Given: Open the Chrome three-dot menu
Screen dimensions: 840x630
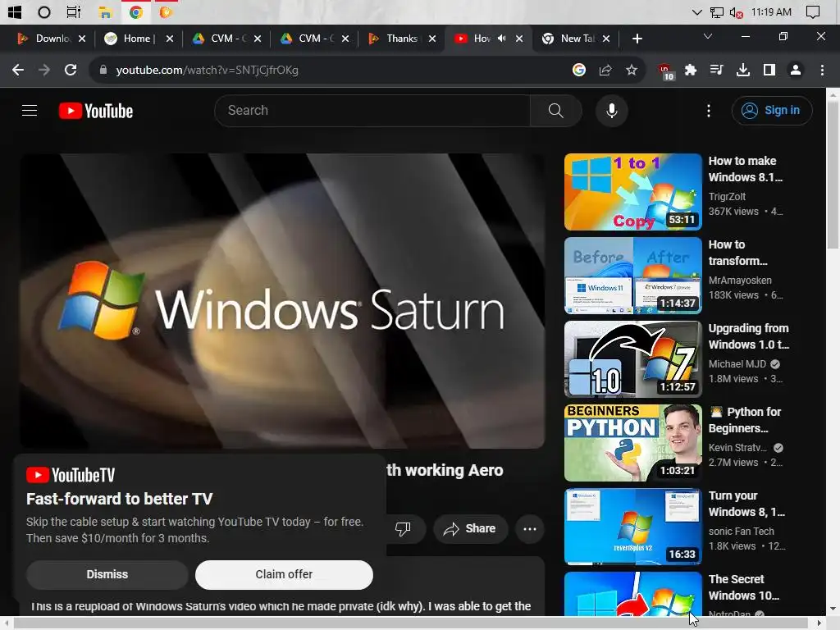Looking at the screenshot, I should 822,70.
